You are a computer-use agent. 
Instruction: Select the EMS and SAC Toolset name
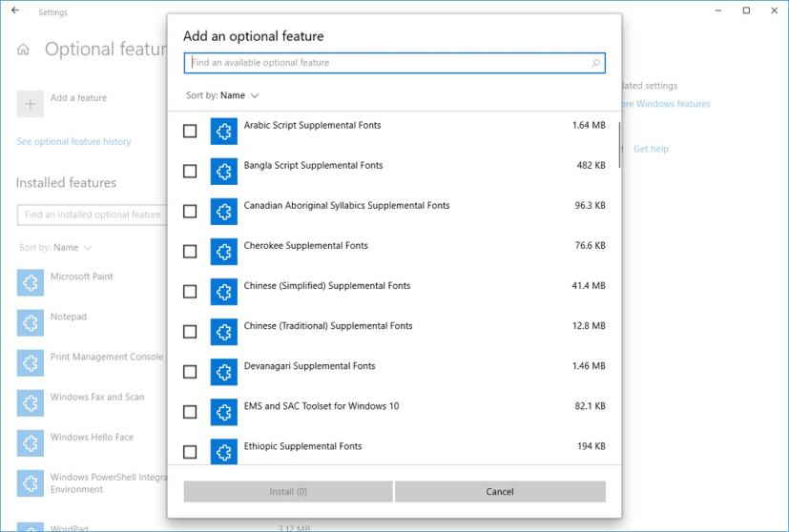(x=322, y=406)
